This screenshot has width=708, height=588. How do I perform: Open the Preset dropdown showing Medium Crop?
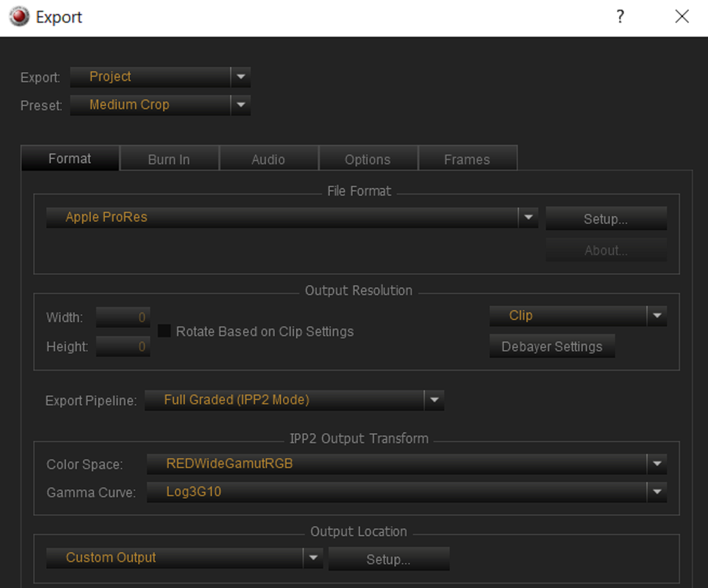pos(160,105)
